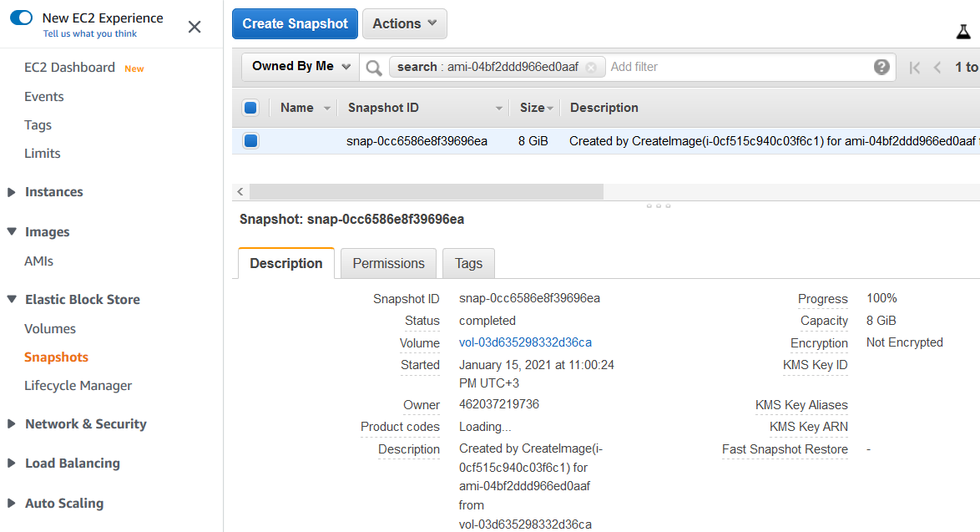This screenshot has height=532, width=980.
Task: Click the Not Encrypted value
Action: pyautogui.click(x=904, y=342)
